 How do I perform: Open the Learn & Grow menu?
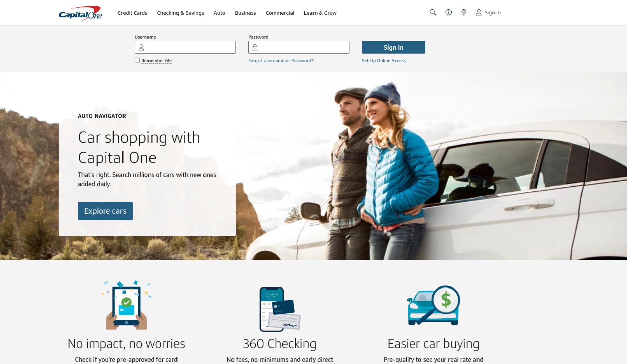(320, 13)
